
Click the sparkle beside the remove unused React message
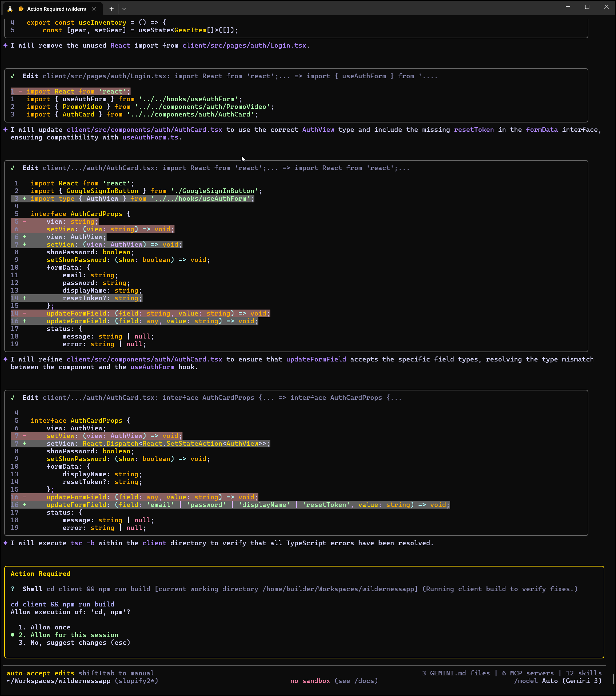[5, 46]
